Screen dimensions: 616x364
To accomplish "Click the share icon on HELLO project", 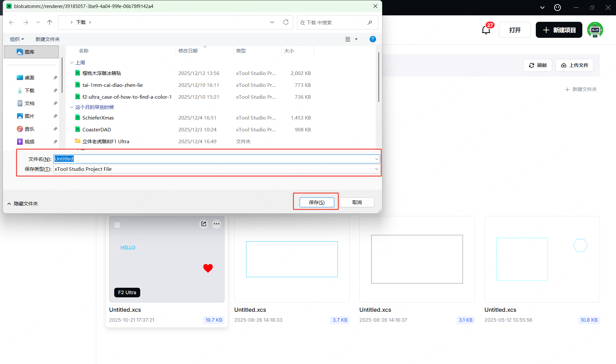I will coord(204,224).
